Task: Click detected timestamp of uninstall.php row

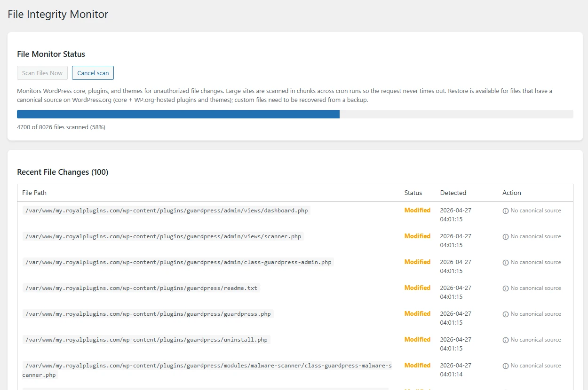Action: tap(455, 344)
